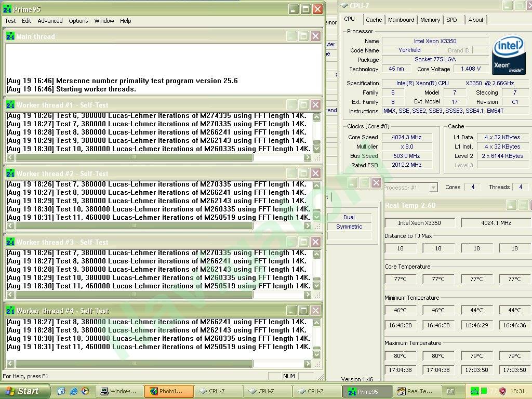Click the Intel Xeon inside logo
Image resolution: width=532 pixels, height=399 pixels.
[508, 55]
